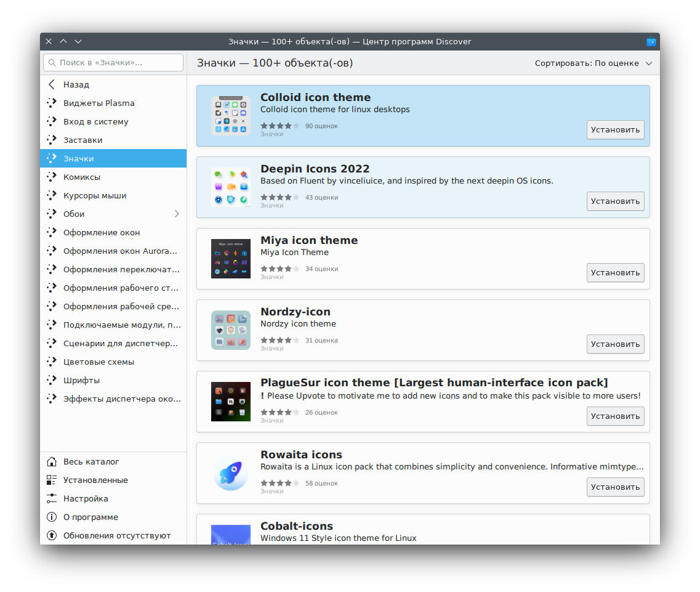Open Оформления окон Aurorae category
The height and width of the screenshot is (592, 700).
pos(113,251)
